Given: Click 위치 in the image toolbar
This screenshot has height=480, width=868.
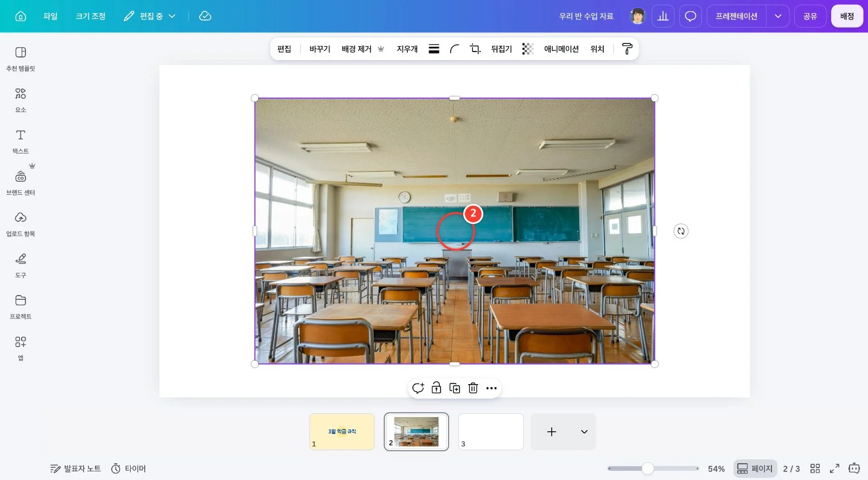Looking at the screenshot, I should (597, 49).
